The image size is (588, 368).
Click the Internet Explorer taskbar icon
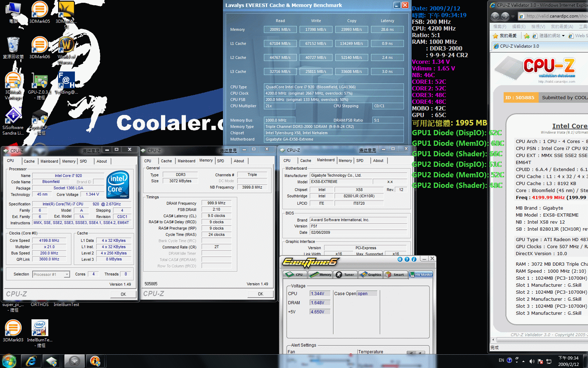[31, 361]
